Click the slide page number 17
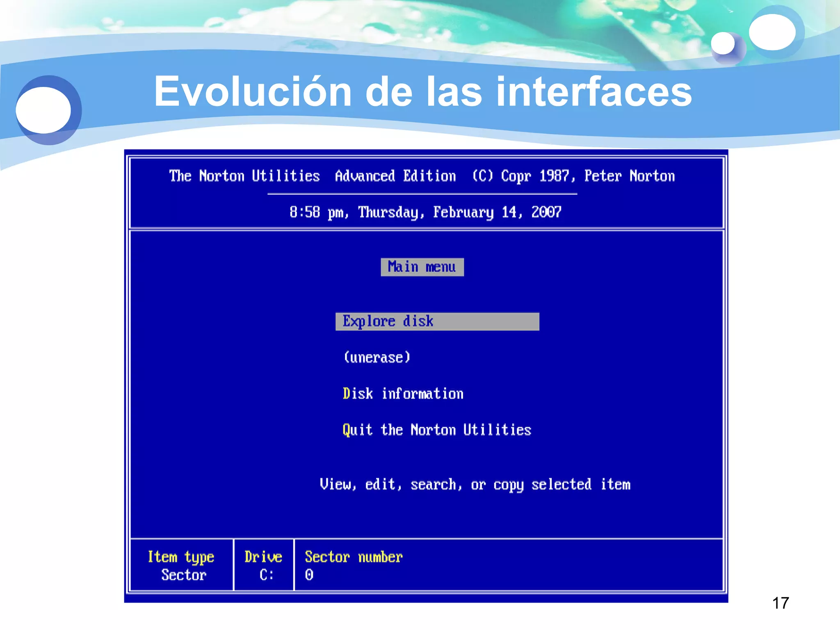 coord(781,603)
